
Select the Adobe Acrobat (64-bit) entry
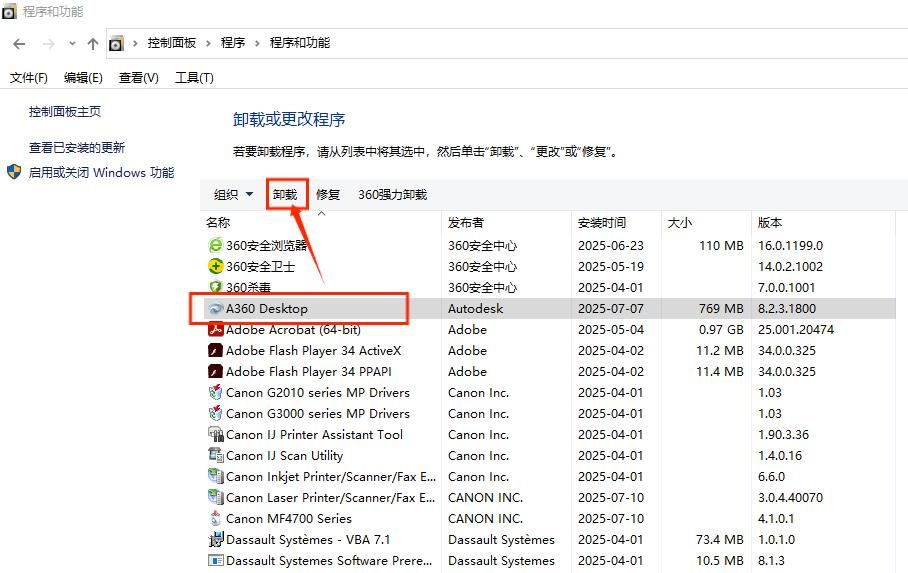tap(293, 330)
